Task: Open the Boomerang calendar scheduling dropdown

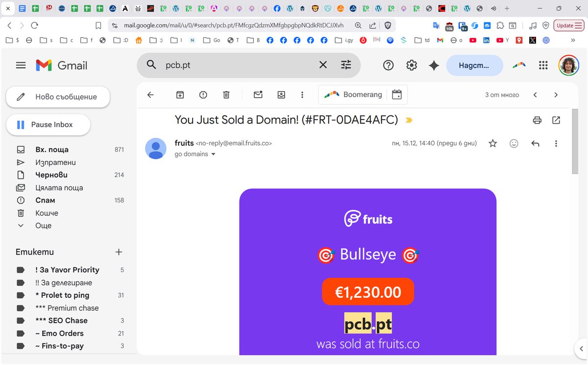Action: tap(396, 94)
